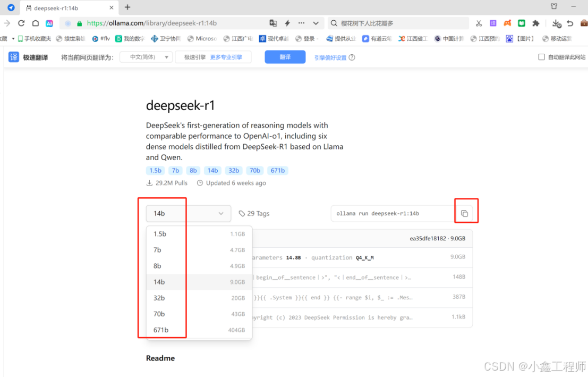Open the purple translate extension icon
Screen dimensions: 588x377
(493, 23)
